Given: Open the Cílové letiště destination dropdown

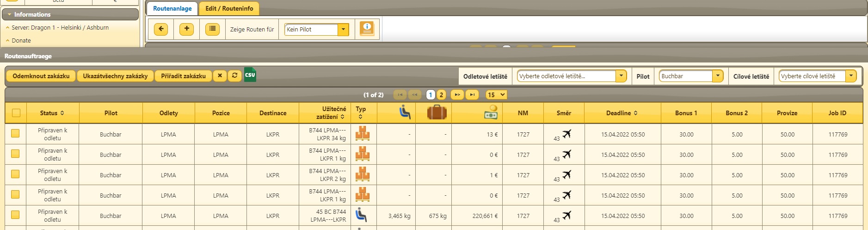Looking at the screenshot, I should 851,76.
